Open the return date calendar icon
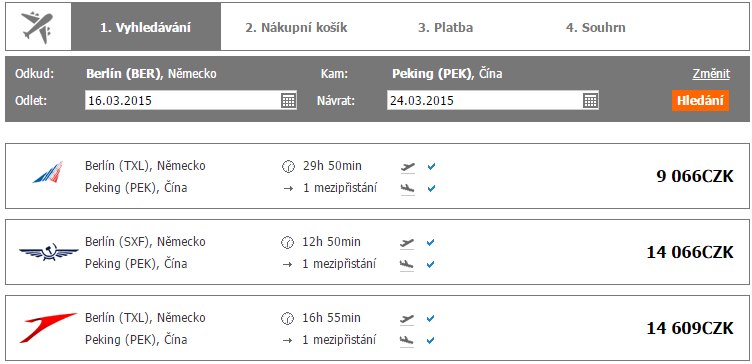752x364 pixels. click(x=590, y=101)
